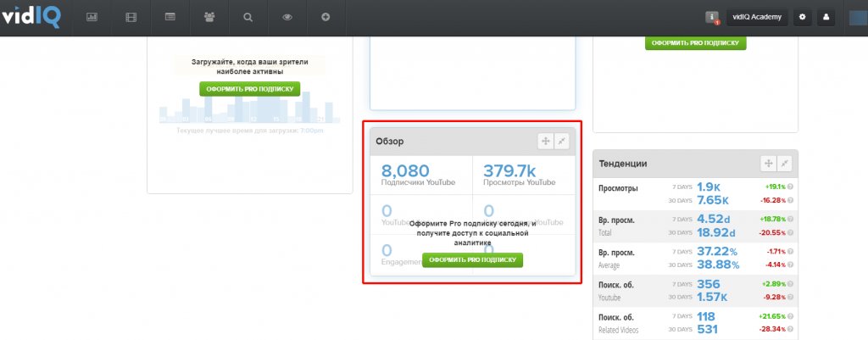Click the 1.57K YouTube search value
Viewport: 868px width, 340px height.
713,298
